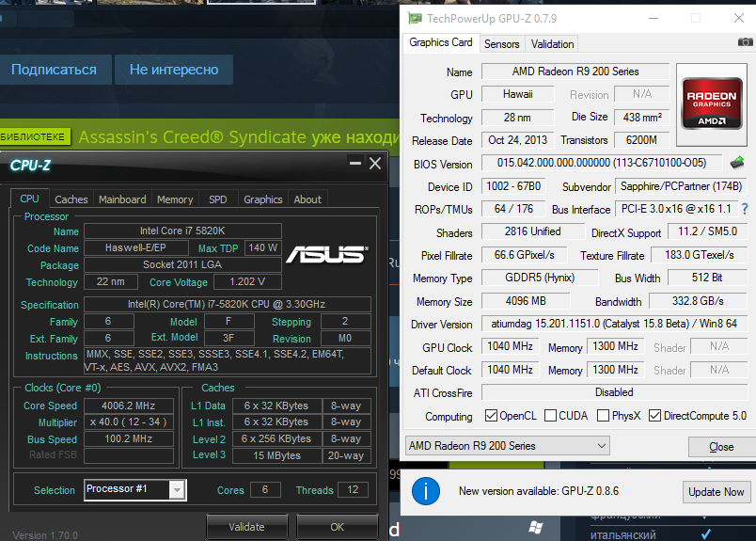Screen dimensions: 756x541
Task: Click the Max TDP 140 W value
Action: click(262, 247)
